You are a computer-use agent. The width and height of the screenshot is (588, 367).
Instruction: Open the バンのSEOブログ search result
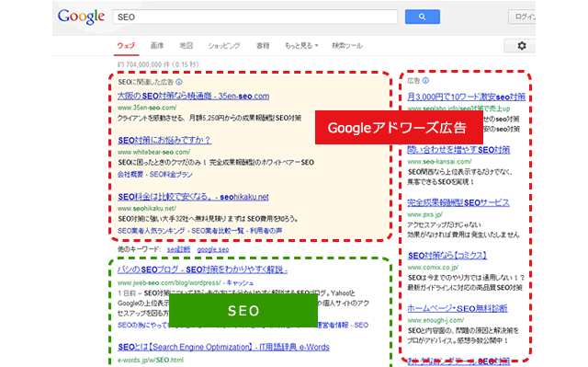202,270
